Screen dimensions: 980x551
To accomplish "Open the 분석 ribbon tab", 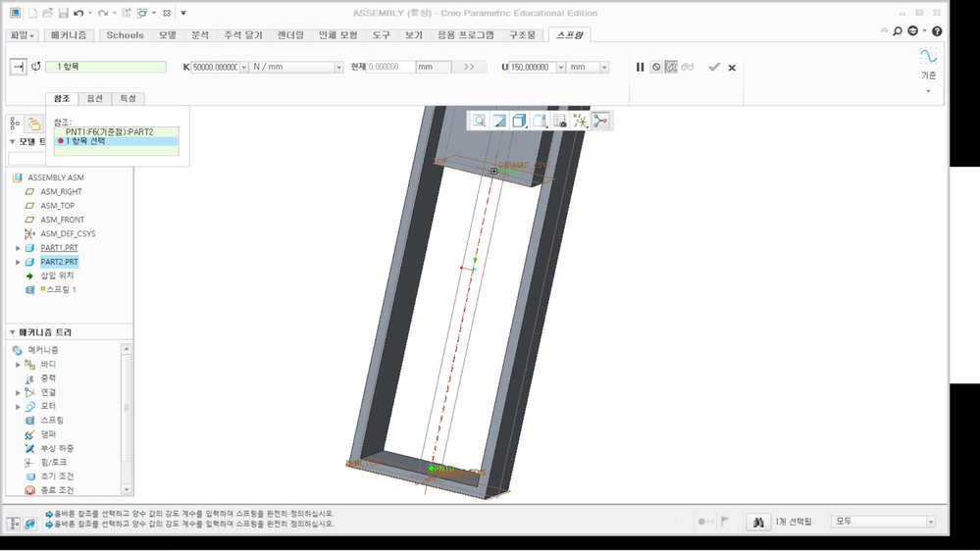I will pos(200,35).
